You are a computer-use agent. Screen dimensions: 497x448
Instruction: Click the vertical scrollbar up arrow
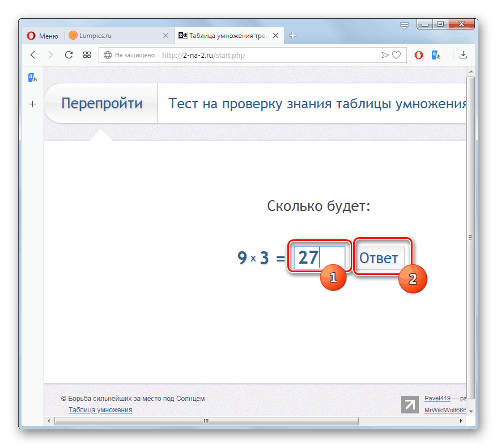coord(471,71)
